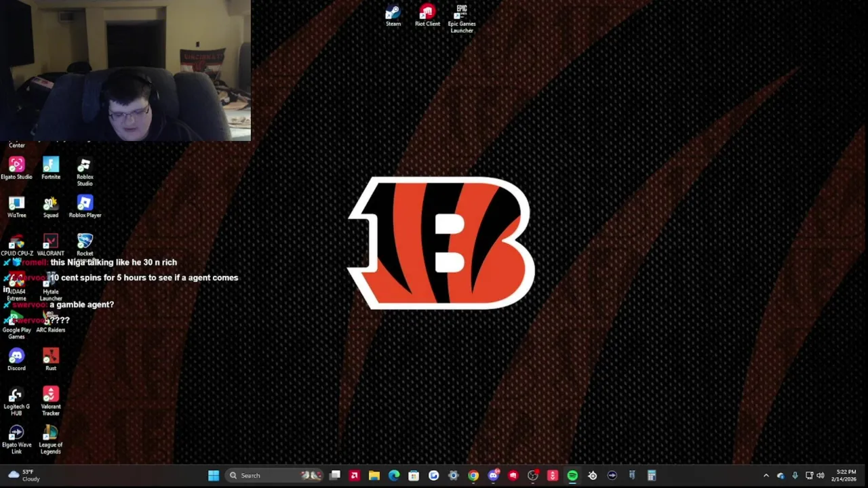The width and height of the screenshot is (868, 488).
Task: Launch the VALORANT desktop shortcut
Action: tap(51, 245)
